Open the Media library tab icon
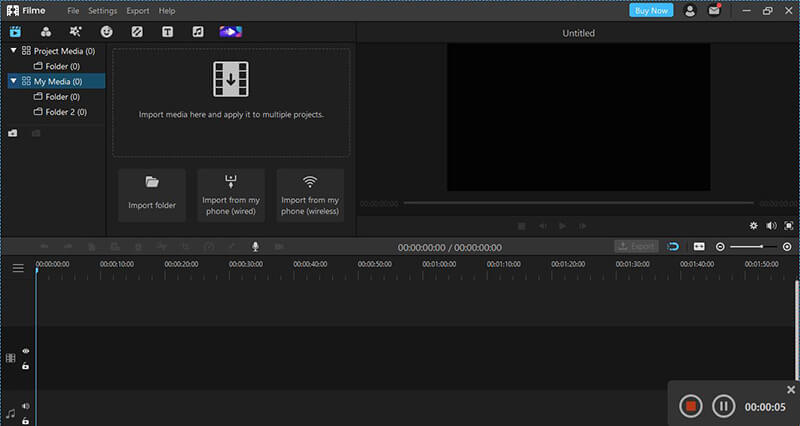This screenshot has height=426, width=800. 15,32
